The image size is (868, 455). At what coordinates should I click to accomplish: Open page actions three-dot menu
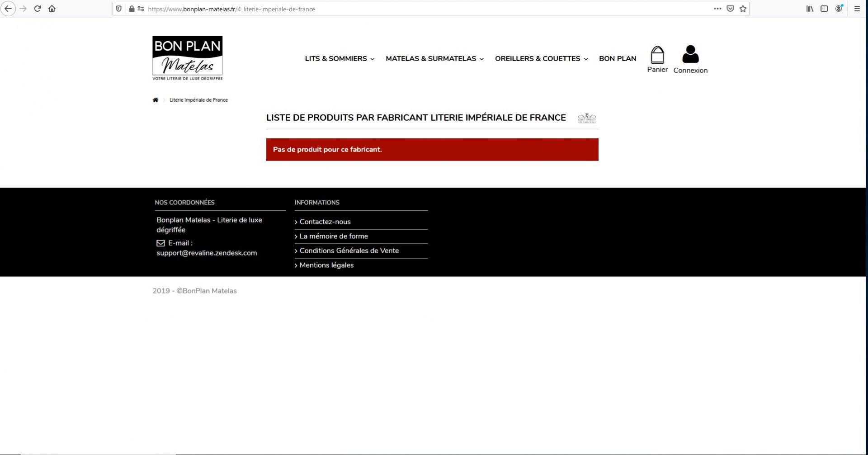pos(717,9)
